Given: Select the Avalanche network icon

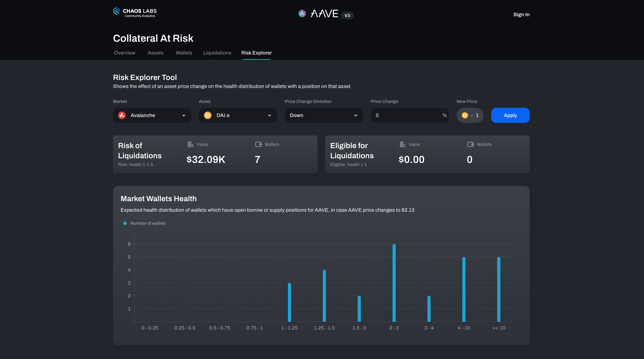Looking at the screenshot, I should click(x=122, y=115).
